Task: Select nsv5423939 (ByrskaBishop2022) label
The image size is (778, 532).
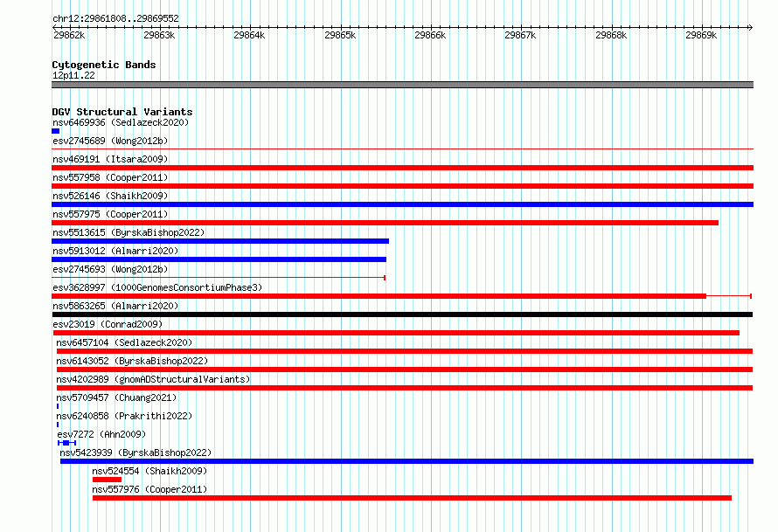Action: tap(135, 453)
